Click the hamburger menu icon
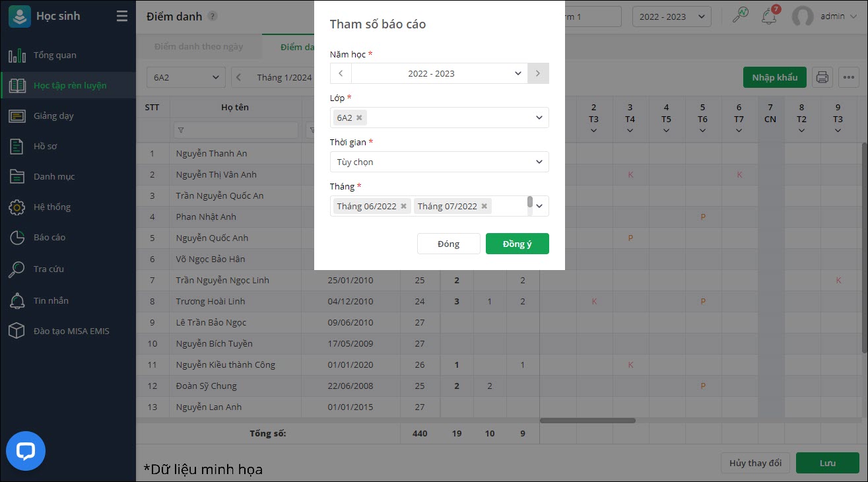868x482 pixels. tap(122, 17)
